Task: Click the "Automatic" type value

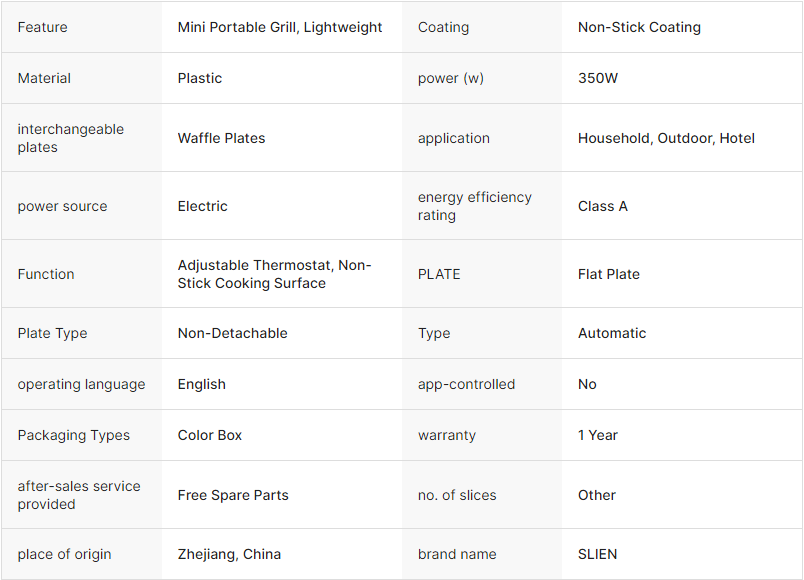Action: pos(612,333)
